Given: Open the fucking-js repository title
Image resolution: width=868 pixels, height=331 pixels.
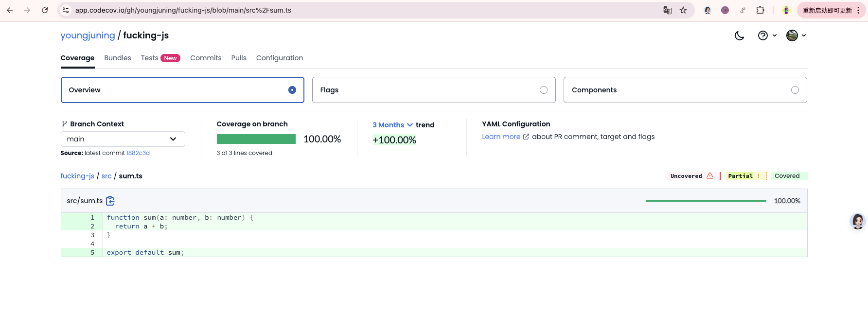Looking at the screenshot, I should [x=146, y=35].
